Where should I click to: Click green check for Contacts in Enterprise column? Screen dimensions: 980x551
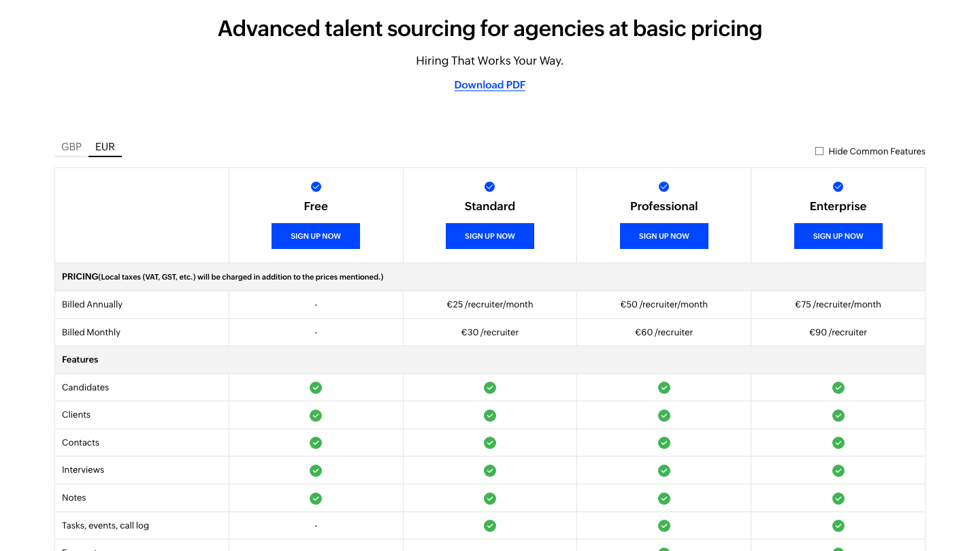point(838,443)
